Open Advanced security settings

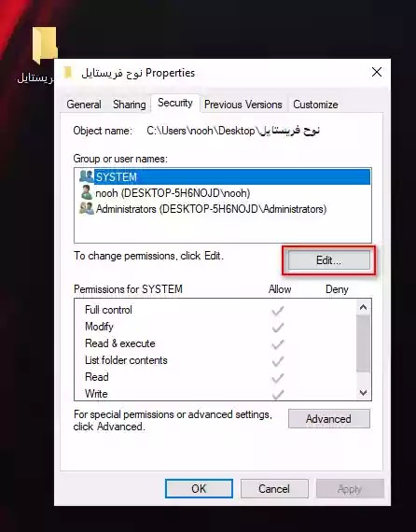[x=329, y=419]
